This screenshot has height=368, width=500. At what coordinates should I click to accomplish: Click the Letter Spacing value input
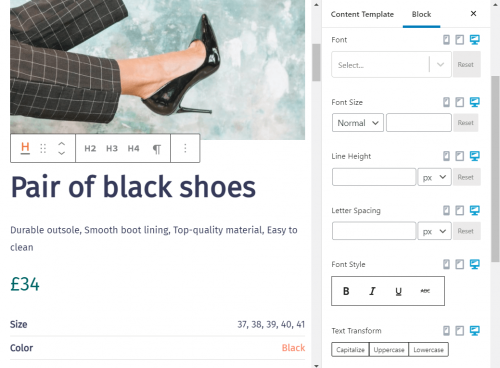point(374,231)
